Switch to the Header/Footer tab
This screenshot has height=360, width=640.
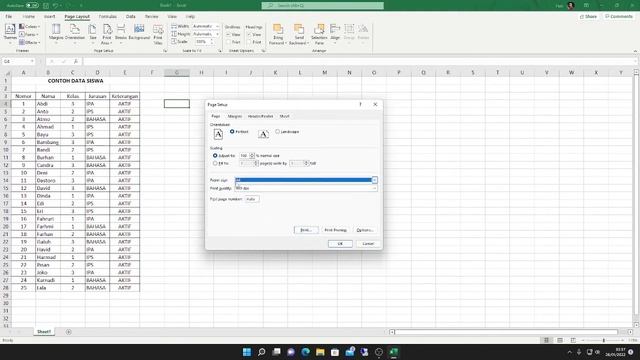coord(260,116)
